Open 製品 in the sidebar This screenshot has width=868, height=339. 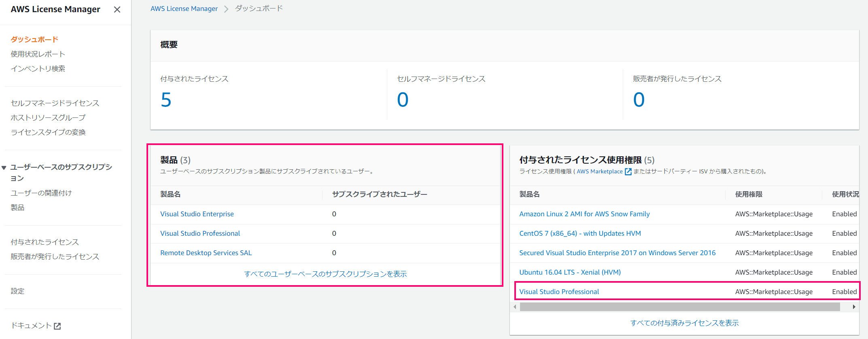coord(17,207)
